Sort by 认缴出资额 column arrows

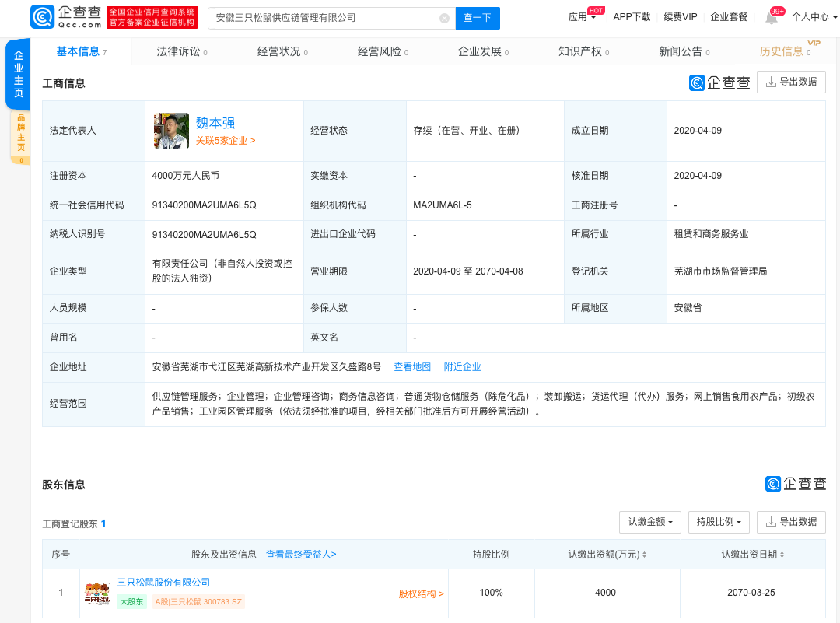coord(644,555)
